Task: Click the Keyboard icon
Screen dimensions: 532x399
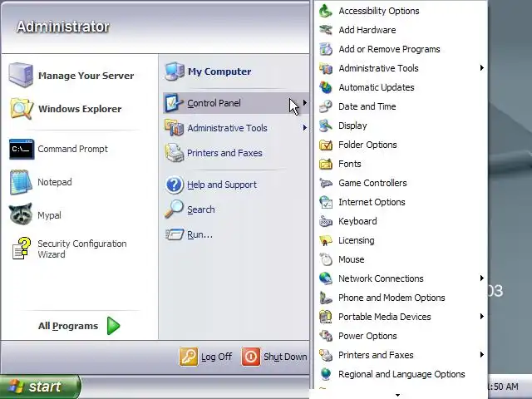Action: pyautogui.click(x=326, y=222)
